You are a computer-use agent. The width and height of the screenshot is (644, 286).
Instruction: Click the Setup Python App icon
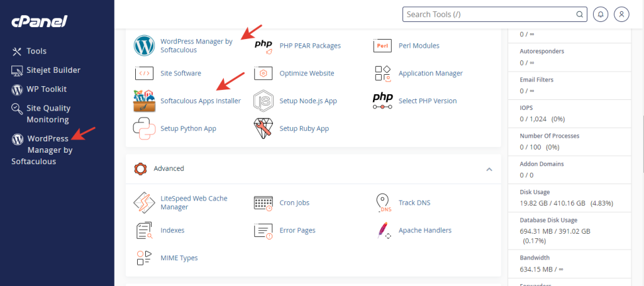coord(144,128)
